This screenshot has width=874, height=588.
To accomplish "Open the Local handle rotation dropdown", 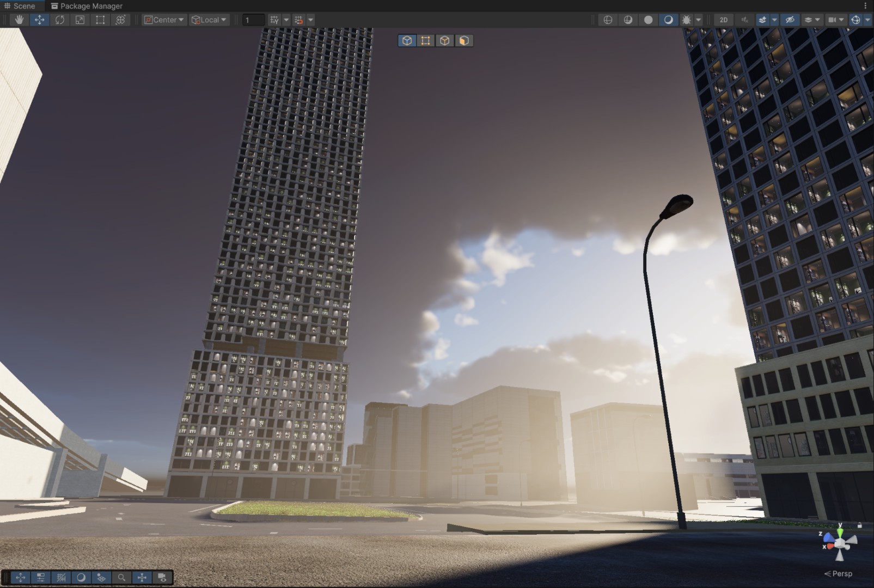I will [x=209, y=20].
